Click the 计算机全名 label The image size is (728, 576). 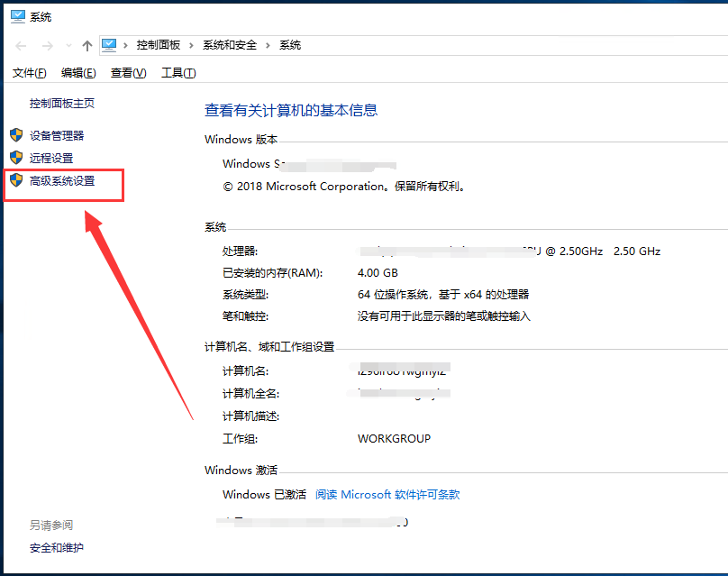click(x=251, y=394)
